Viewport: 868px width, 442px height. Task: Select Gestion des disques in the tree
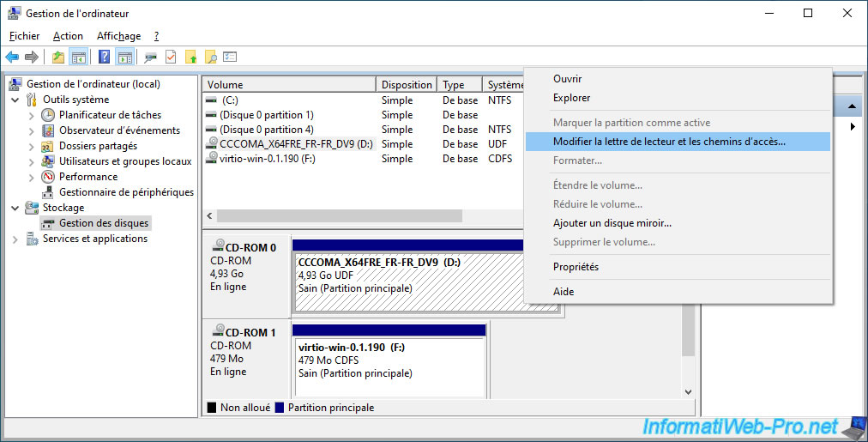[104, 222]
